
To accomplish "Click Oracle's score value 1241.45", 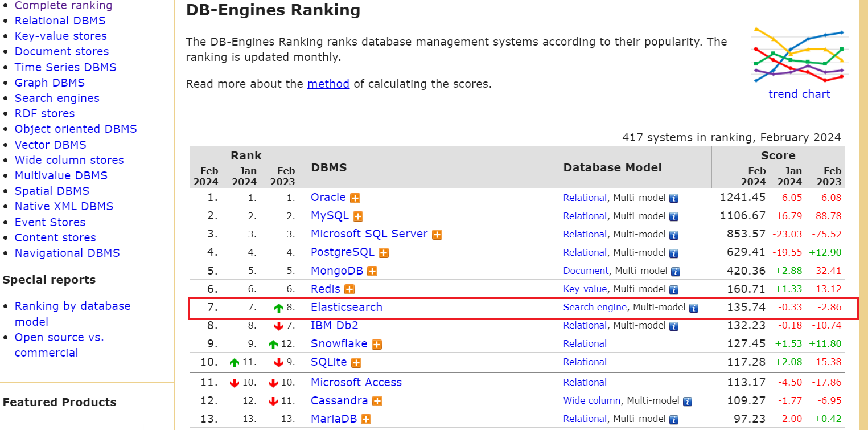I will (x=742, y=198).
